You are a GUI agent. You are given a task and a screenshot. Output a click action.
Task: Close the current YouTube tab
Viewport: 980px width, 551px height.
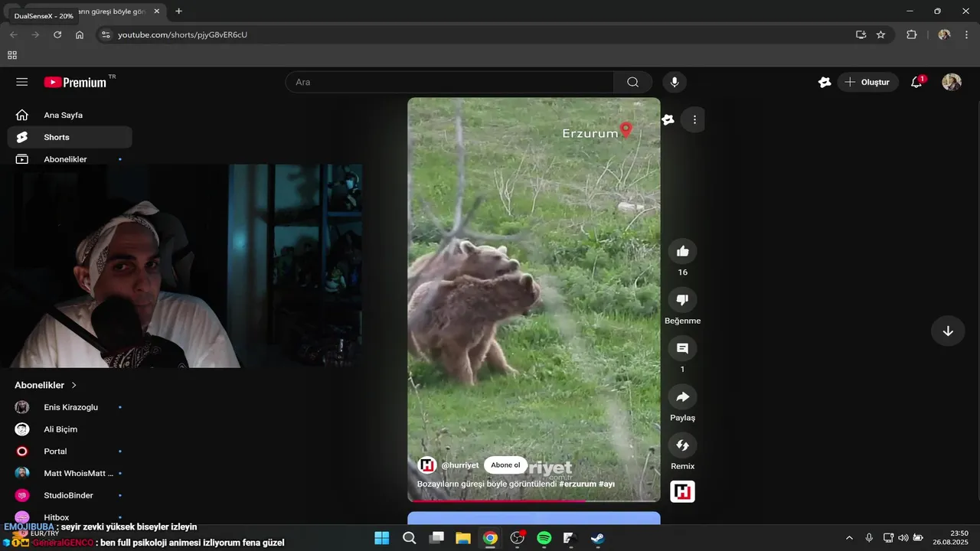158,11
